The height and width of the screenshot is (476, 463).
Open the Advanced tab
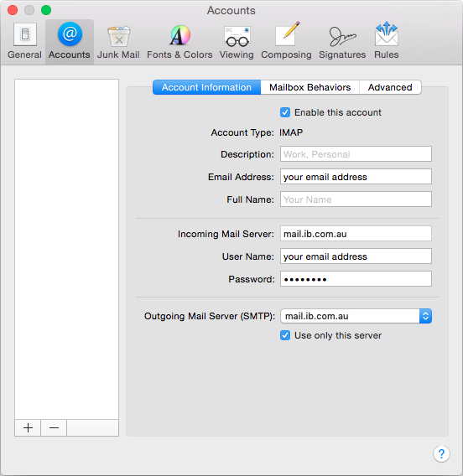pyautogui.click(x=390, y=87)
